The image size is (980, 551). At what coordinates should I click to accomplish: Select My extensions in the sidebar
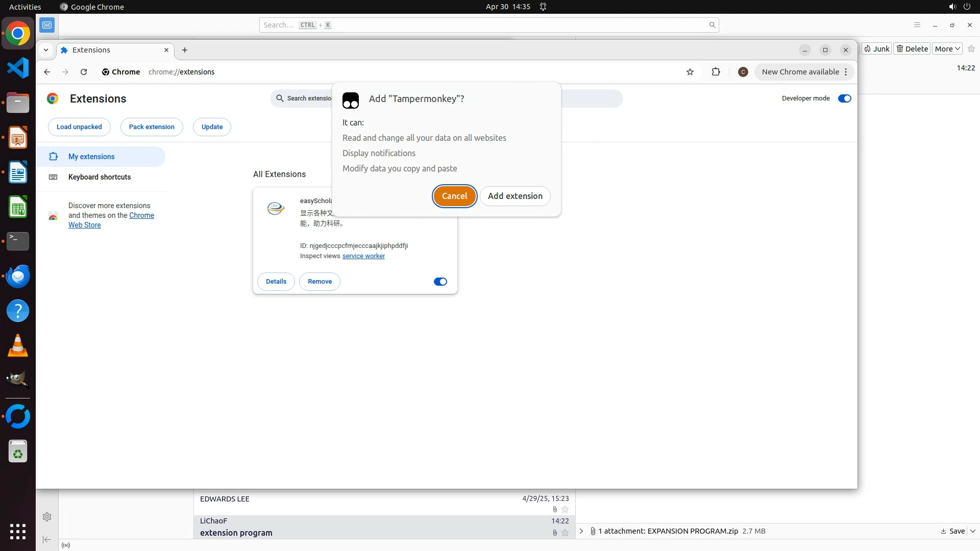[91, 157]
